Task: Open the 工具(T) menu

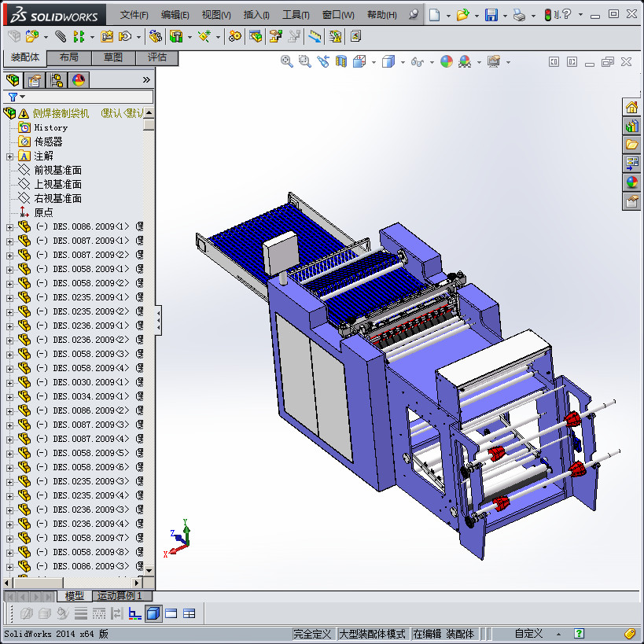Action: (296, 15)
